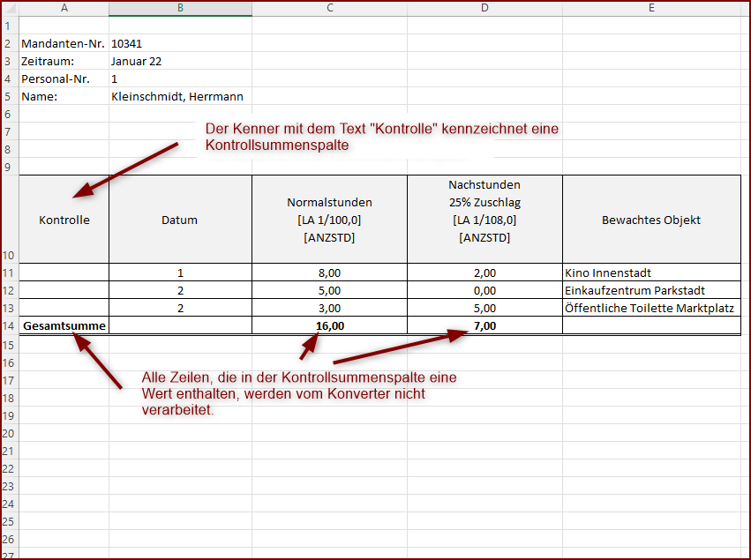Click the 16,00 total cell
751x560 pixels.
point(329,325)
